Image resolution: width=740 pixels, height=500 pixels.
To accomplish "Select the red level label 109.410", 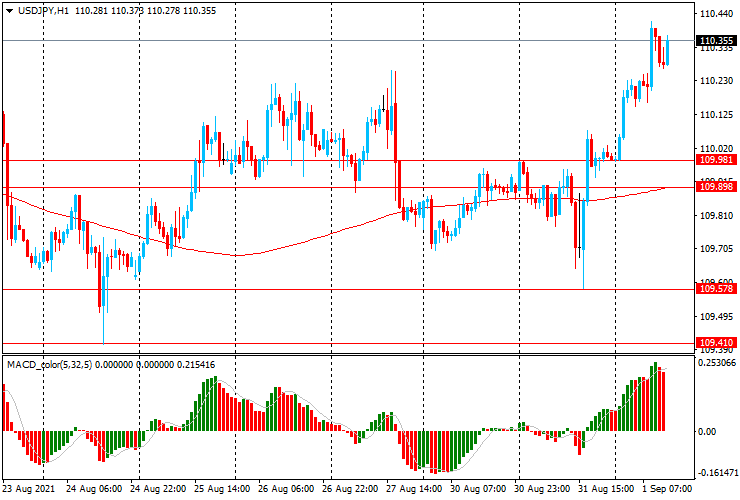I will click(716, 343).
